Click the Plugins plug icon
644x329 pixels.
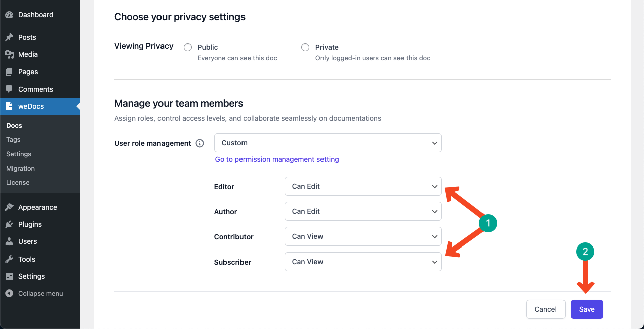pos(9,224)
